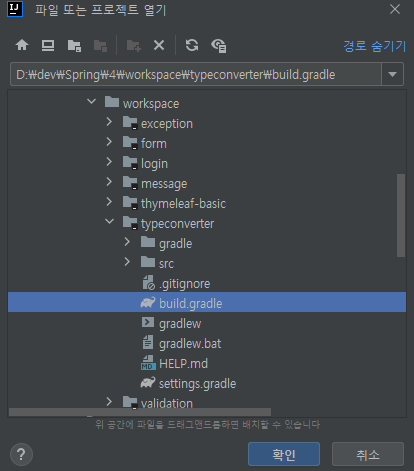The width and height of the screenshot is (414, 471).
Task: Click the thymeleaf-basic folder icon
Action: (130, 203)
